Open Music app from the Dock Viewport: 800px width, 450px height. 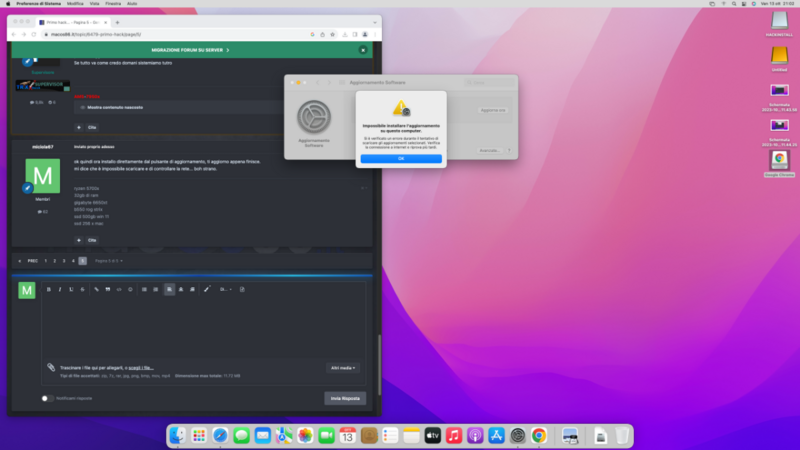[454, 436]
